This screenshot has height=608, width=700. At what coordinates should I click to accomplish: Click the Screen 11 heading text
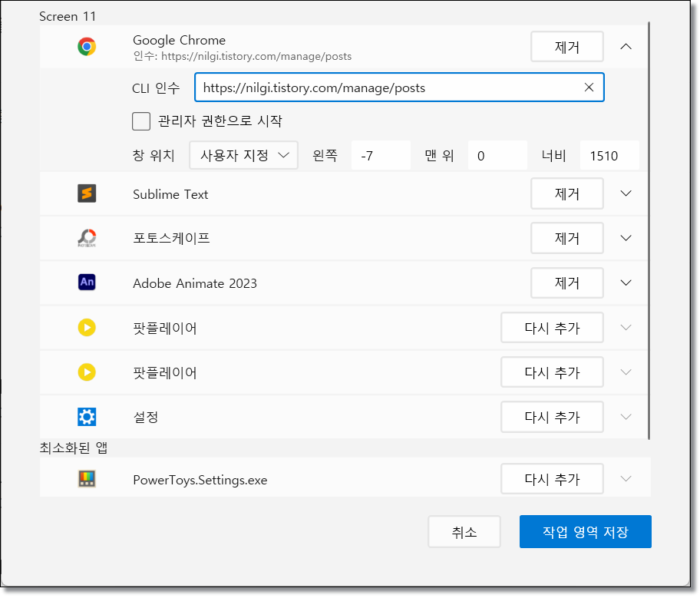(x=68, y=17)
